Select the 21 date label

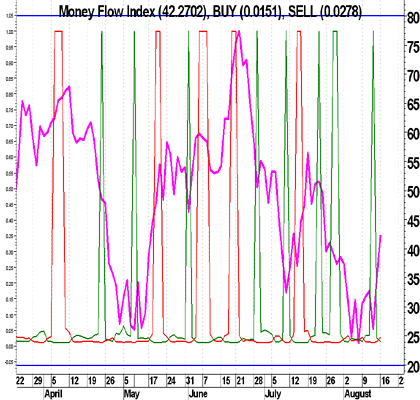point(240,381)
